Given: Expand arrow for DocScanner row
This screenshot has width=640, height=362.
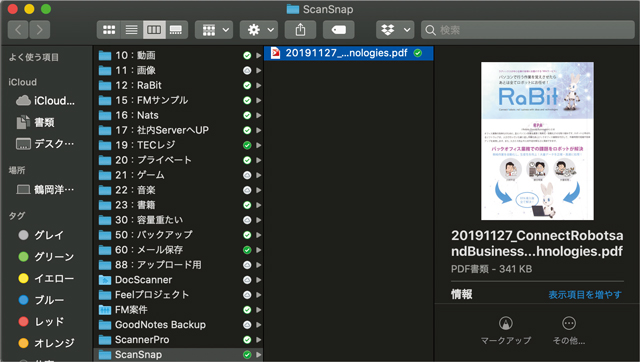Looking at the screenshot, I should click(x=258, y=280).
